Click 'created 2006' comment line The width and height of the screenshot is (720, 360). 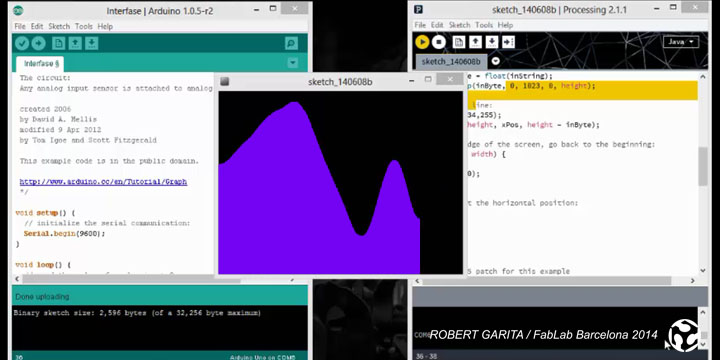[45, 109]
